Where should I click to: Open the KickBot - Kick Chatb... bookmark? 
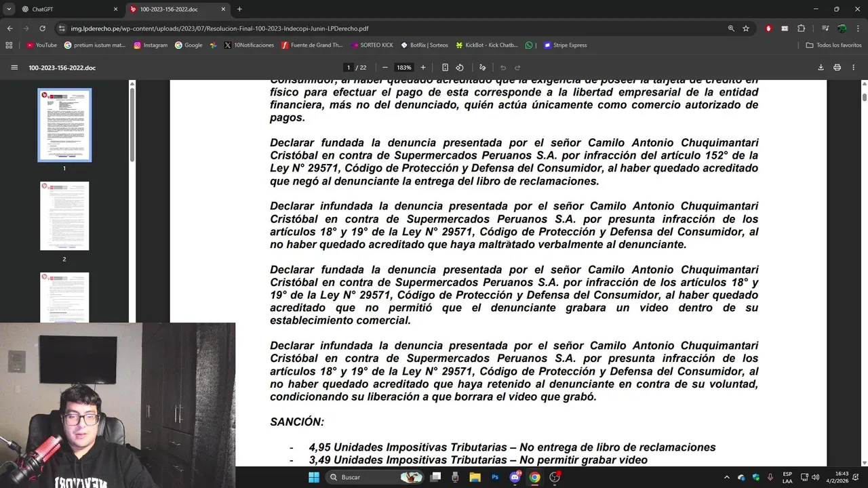487,45
